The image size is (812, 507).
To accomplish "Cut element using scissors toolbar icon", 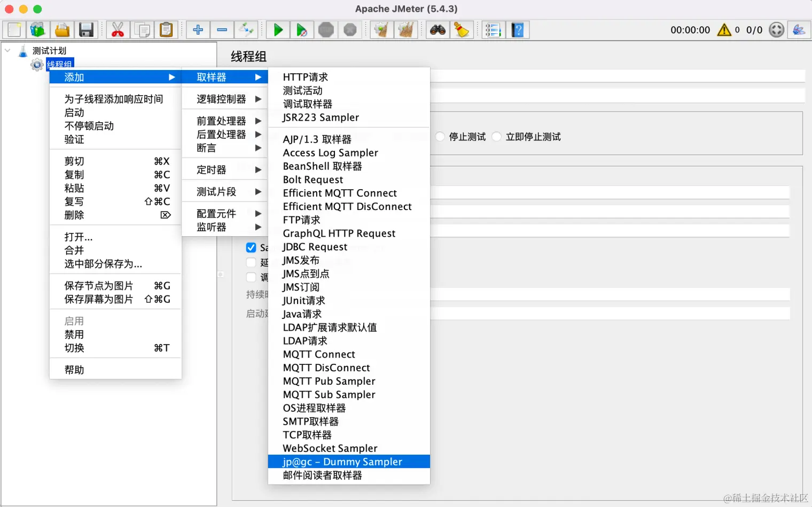I will 118,30.
